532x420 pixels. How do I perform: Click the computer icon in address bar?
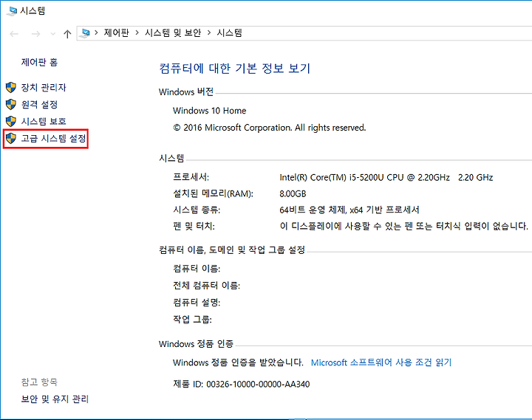tap(86, 33)
